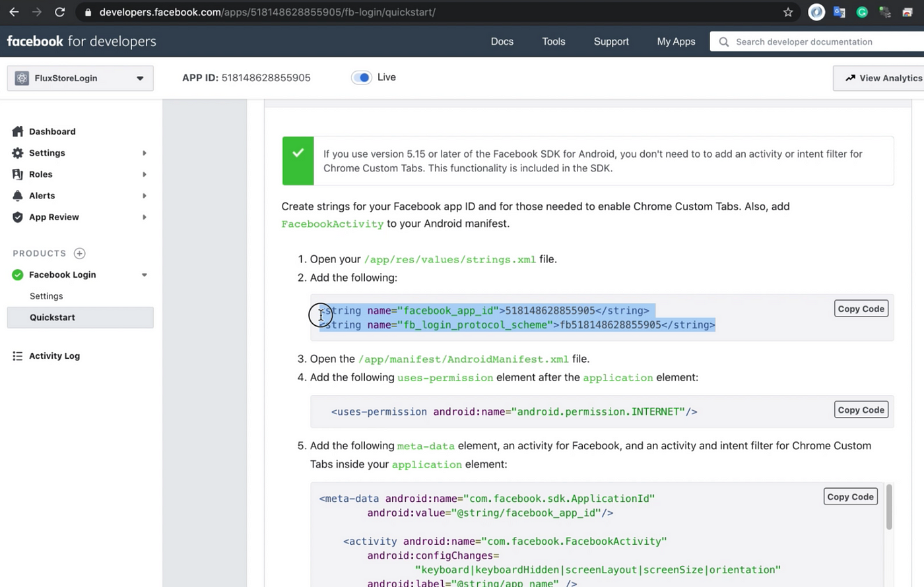
Task: Click the search magnifier icon
Action: click(x=724, y=42)
